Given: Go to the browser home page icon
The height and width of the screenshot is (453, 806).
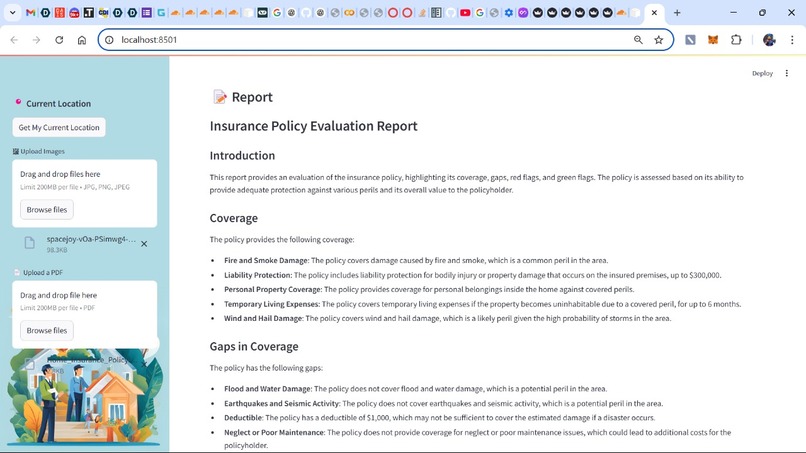Looking at the screenshot, I should click(82, 40).
